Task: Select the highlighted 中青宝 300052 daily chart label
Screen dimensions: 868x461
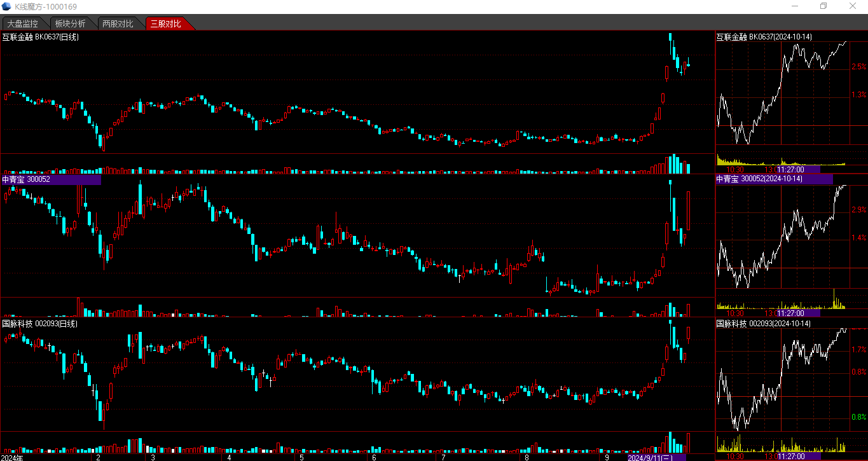Action: (27, 180)
